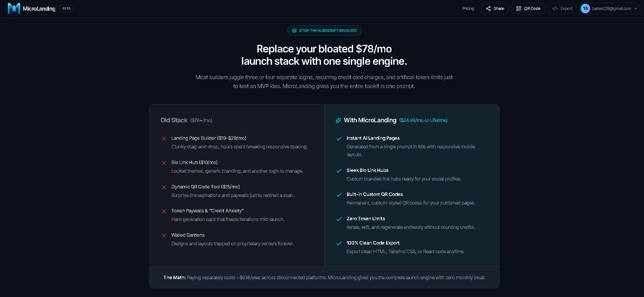Click the BETA badge next to logo
The width and height of the screenshot is (644, 297).
[66, 9]
